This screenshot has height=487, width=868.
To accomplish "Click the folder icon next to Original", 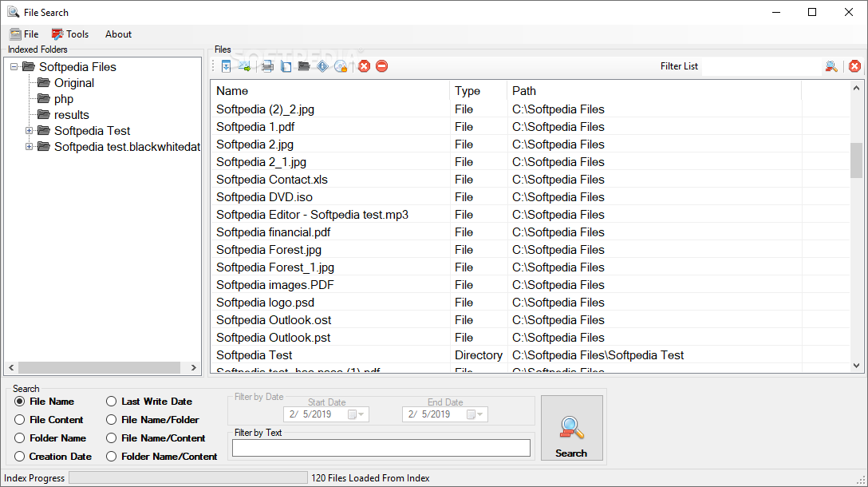I will tap(44, 82).
